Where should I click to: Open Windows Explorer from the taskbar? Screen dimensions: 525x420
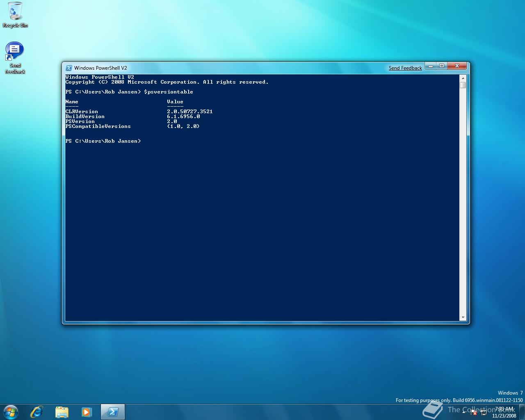coord(62,412)
